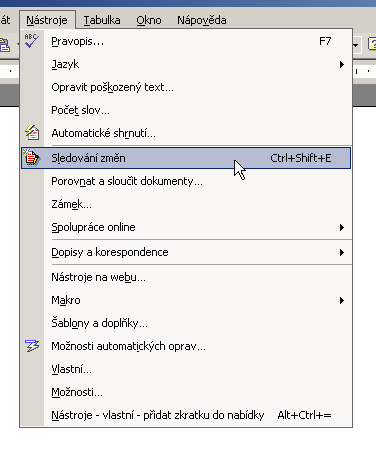Choose Jazyk menu entry
This screenshot has height=456, width=376.
186,64
